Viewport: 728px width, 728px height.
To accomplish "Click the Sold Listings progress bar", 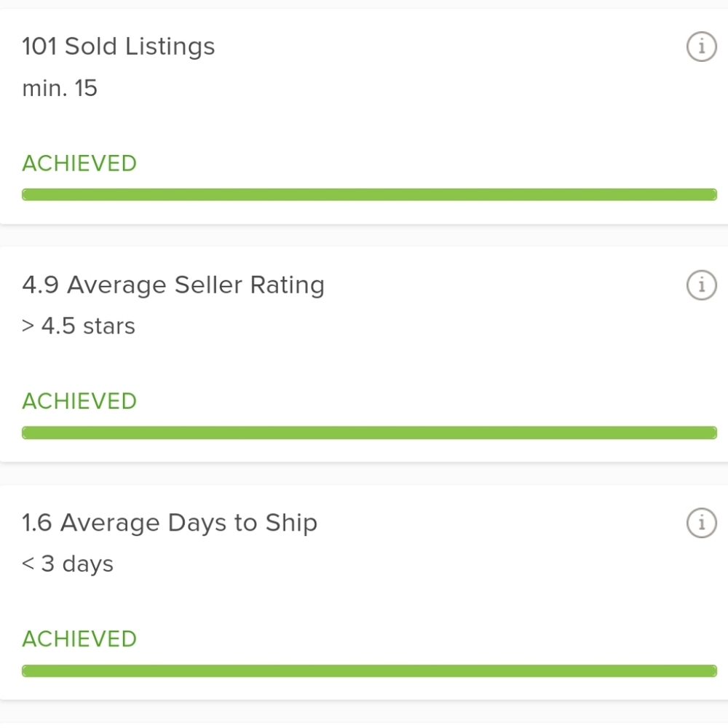I will click(369, 194).
